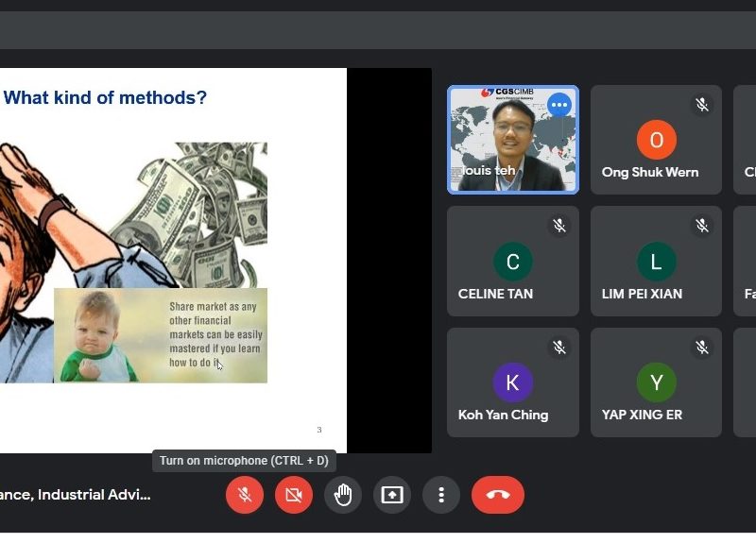
Task: Select LIM PEI XIAN avatar letter L
Action: [x=656, y=262]
